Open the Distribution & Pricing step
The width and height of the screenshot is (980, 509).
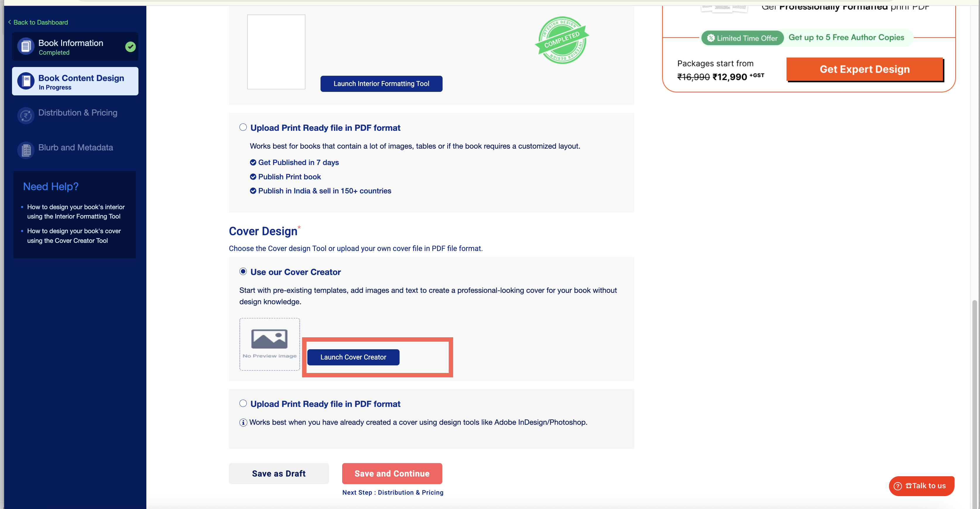pyautogui.click(x=78, y=113)
